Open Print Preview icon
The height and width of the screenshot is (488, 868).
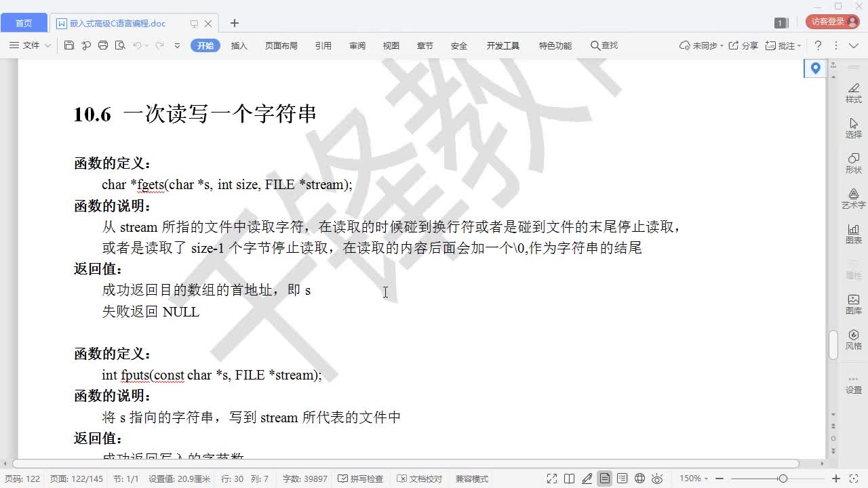pyautogui.click(x=120, y=45)
